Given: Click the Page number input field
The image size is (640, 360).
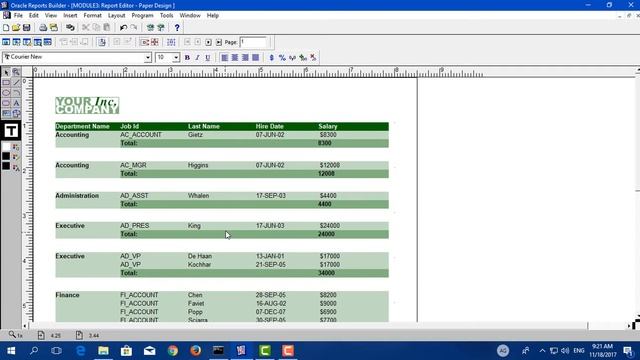Looking at the screenshot, I should pos(253,42).
